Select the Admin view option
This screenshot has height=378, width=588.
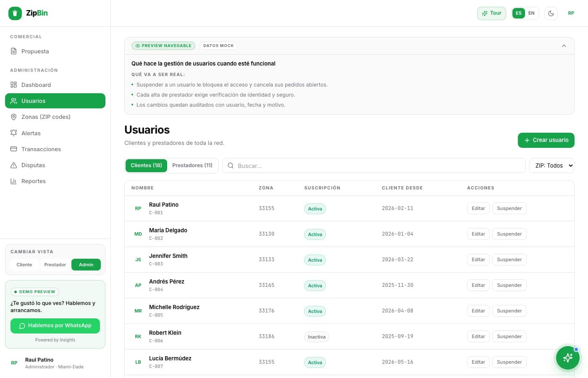[86, 265]
